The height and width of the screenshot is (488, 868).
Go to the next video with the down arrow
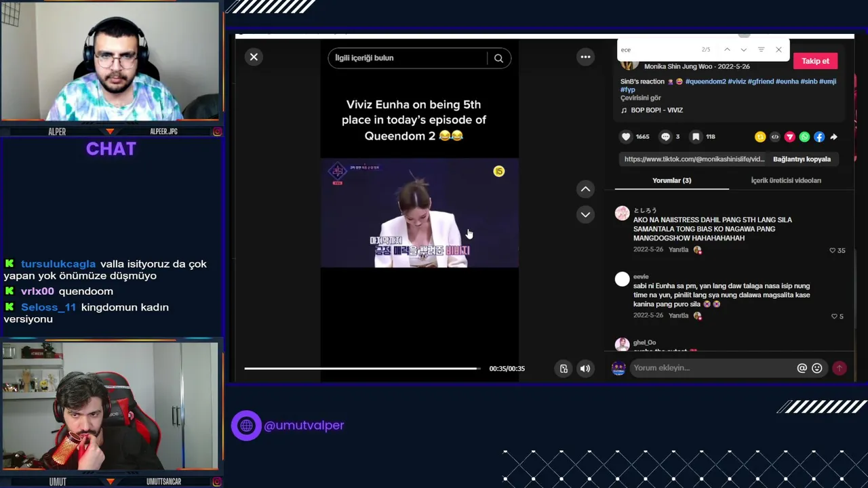point(585,214)
